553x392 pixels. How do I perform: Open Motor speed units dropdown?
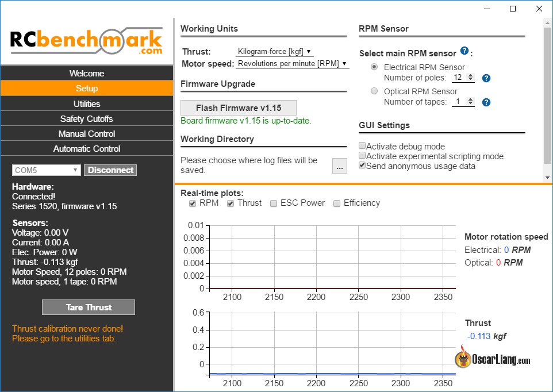coord(293,64)
